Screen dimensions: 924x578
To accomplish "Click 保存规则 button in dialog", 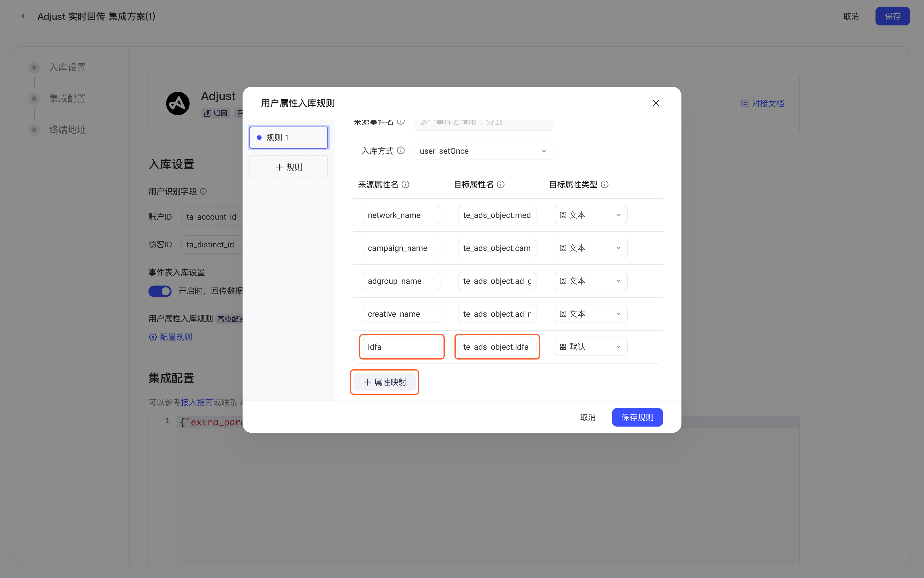I will [x=637, y=417].
